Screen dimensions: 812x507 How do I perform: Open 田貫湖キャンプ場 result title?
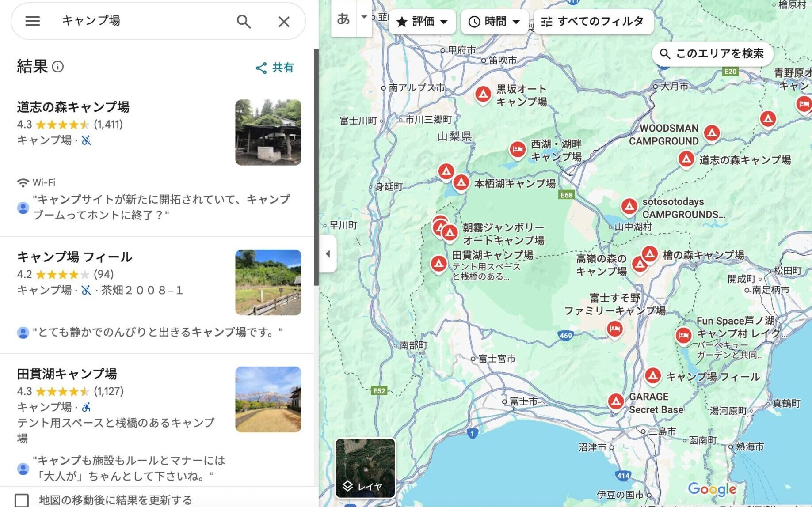[x=67, y=374]
